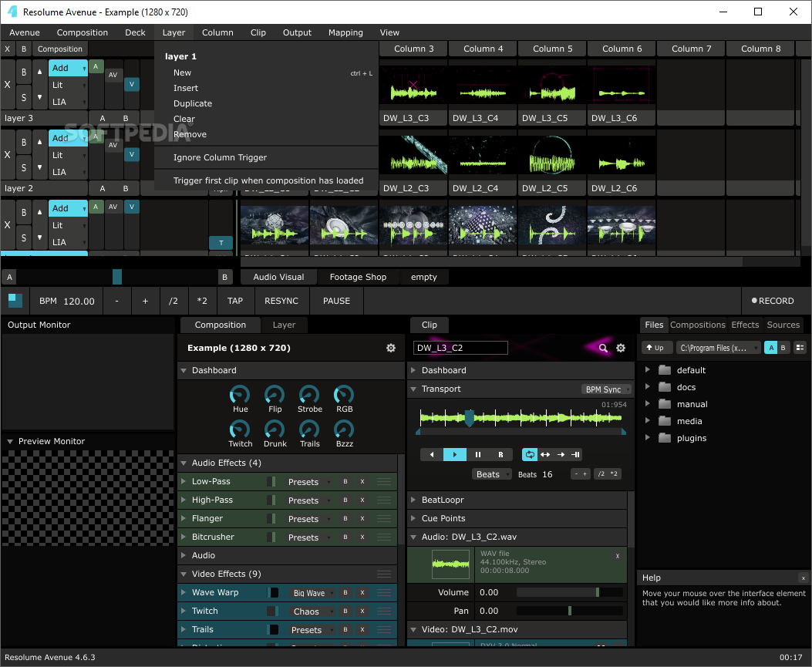Viewport: 812px width, 667px height.
Task: Click the TAP tempo button
Action: point(235,301)
